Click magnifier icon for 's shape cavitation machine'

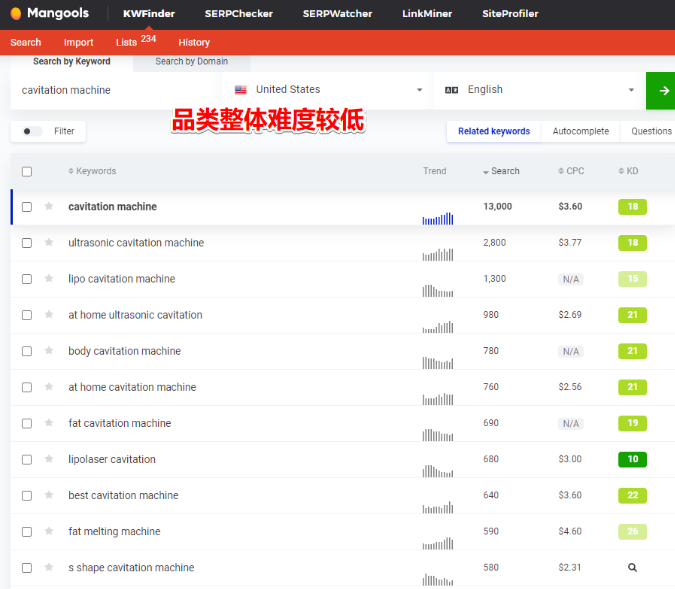click(632, 568)
